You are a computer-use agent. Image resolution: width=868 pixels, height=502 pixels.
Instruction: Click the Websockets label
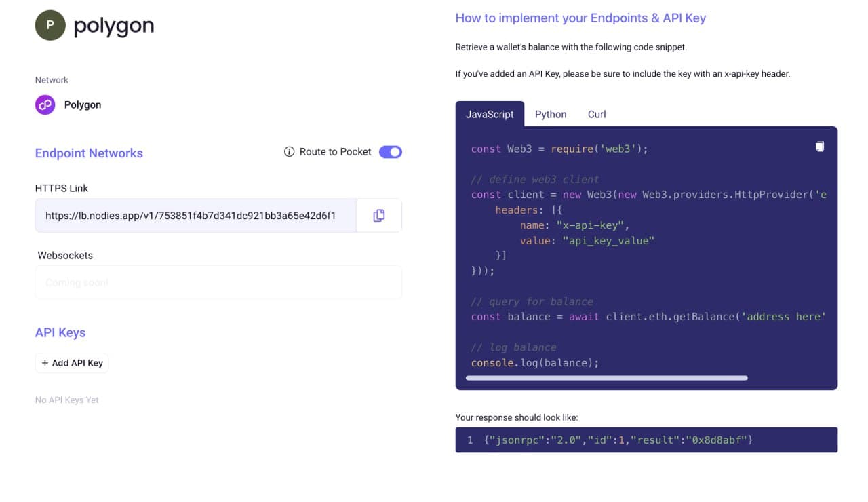[65, 256]
